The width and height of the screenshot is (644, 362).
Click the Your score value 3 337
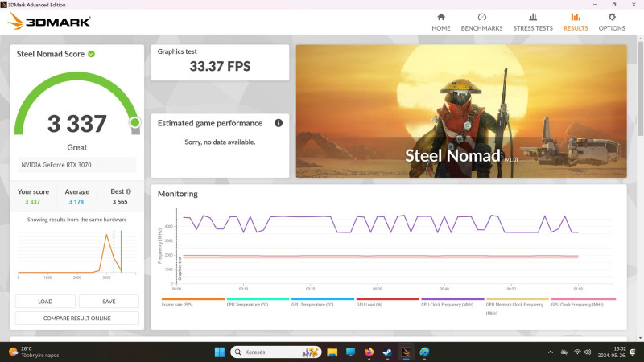point(32,202)
